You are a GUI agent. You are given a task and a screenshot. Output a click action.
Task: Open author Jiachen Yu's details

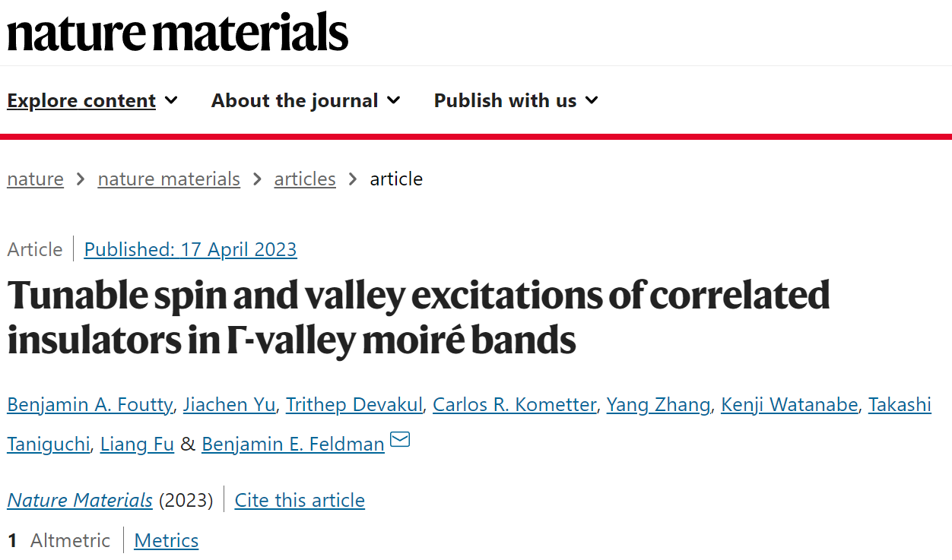(230, 405)
